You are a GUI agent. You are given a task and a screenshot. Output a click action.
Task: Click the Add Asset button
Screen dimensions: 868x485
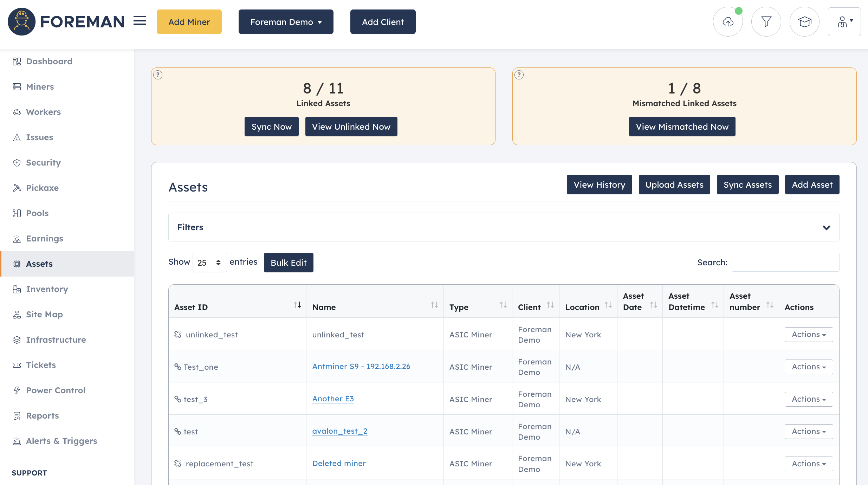tap(812, 185)
